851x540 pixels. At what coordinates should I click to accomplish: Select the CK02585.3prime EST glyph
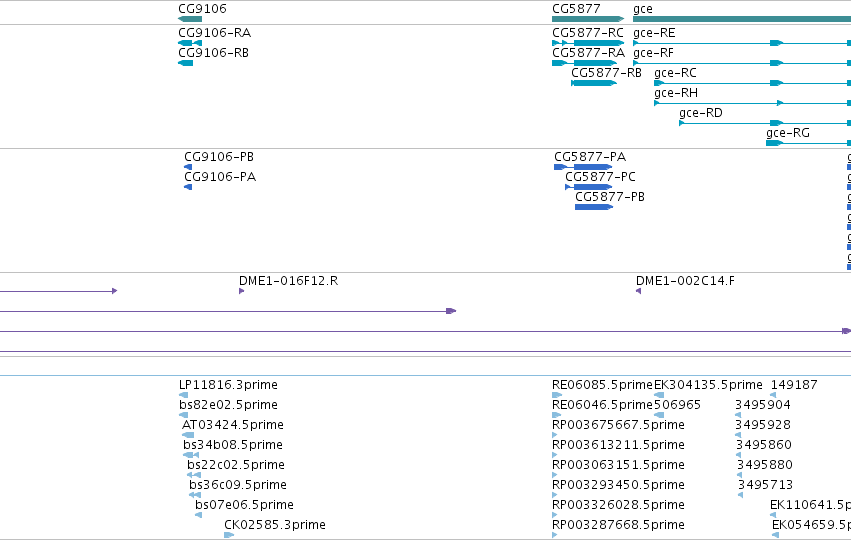pyautogui.click(x=229, y=535)
